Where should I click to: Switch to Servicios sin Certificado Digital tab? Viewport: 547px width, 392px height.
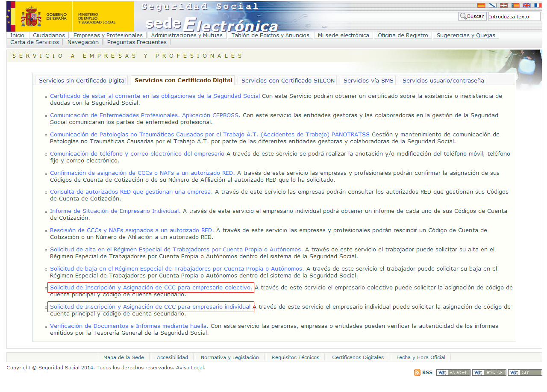[82, 80]
